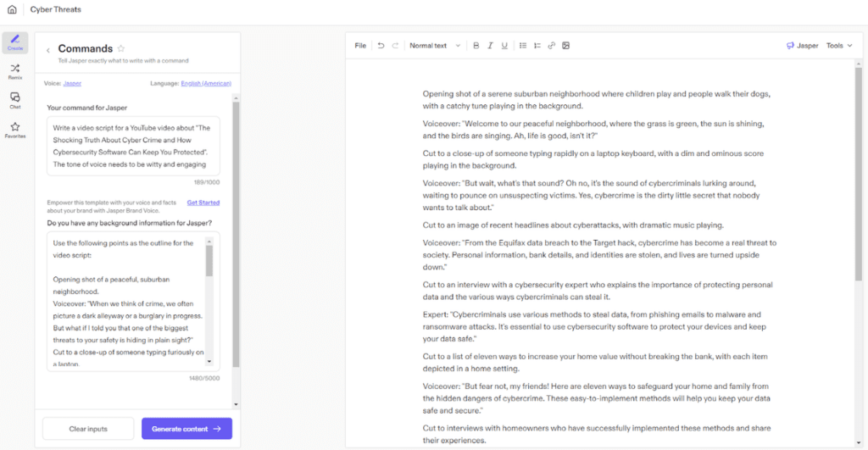Toggle italic formatting
The width and height of the screenshot is (868, 450).
490,46
